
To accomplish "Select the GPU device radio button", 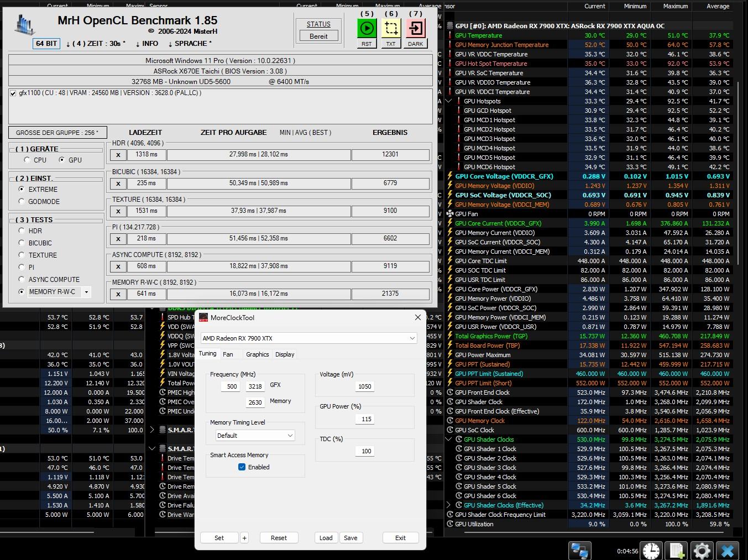I will pos(62,160).
